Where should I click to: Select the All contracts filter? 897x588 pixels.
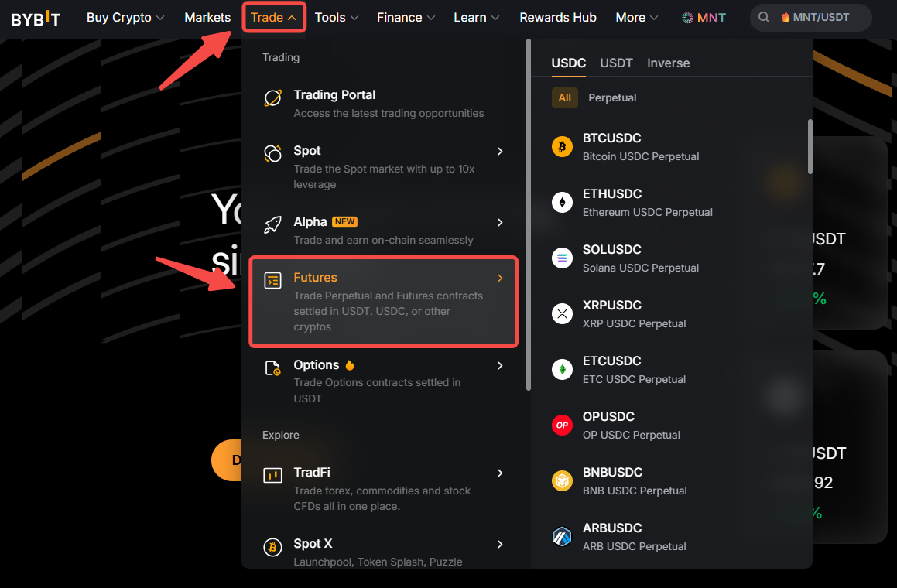click(x=565, y=97)
